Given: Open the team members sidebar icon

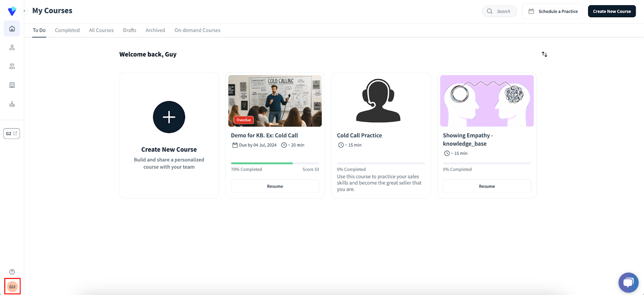Looking at the screenshot, I should (x=12, y=66).
